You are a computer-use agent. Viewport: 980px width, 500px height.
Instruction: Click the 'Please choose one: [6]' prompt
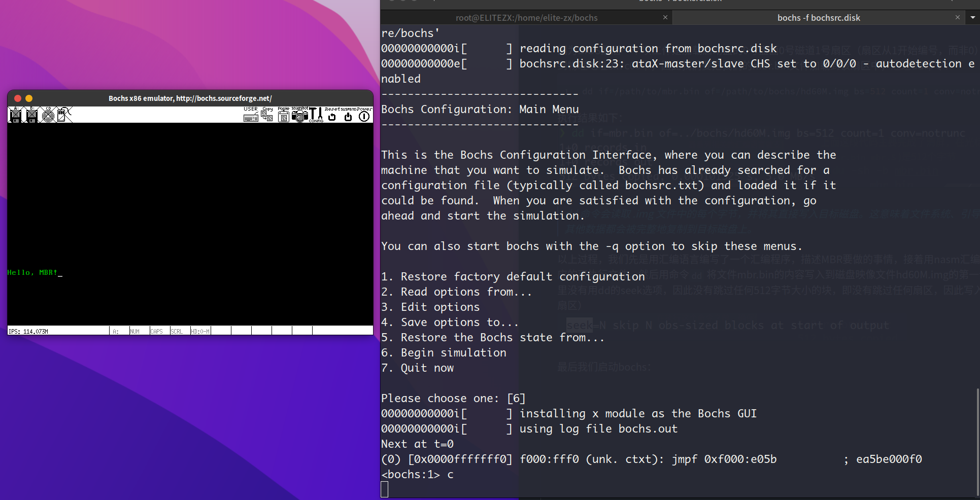click(x=453, y=398)
